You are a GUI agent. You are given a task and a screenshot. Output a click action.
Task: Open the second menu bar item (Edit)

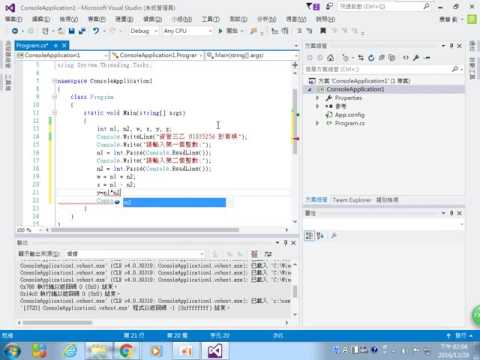click(41, 19)
